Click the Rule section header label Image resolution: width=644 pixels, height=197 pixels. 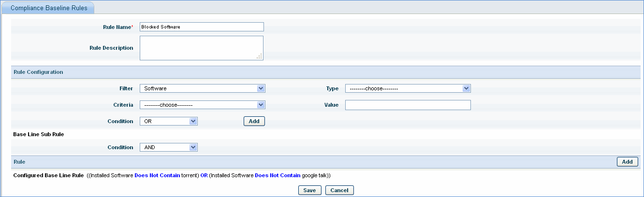click(19, 162)
